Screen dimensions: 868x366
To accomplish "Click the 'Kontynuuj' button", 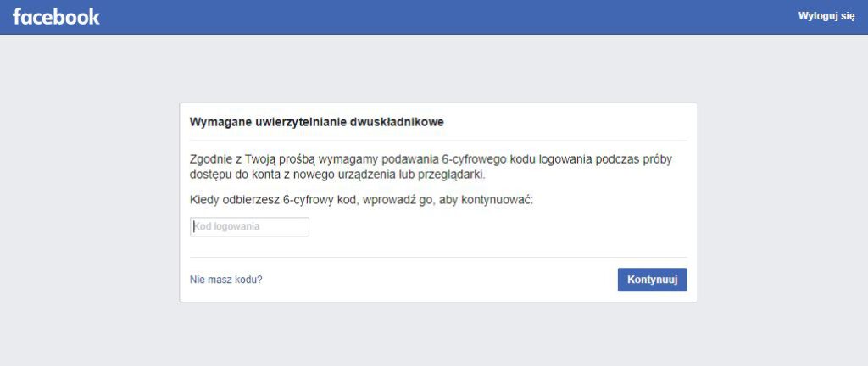I will (x=652, y=280).
